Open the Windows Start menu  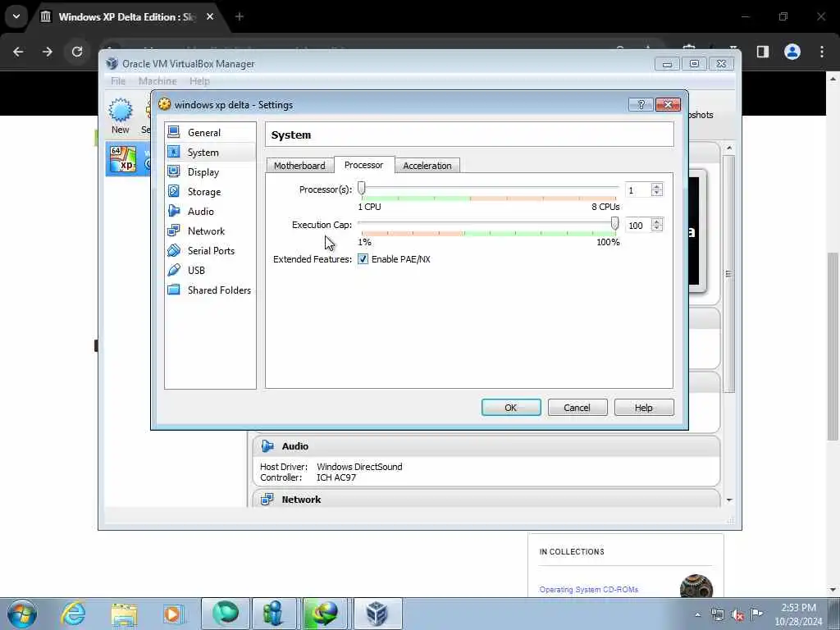pos(22,614)
